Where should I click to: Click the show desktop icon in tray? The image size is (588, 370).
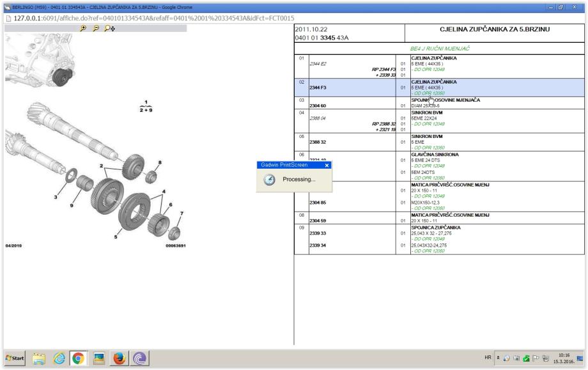(580, 358)
